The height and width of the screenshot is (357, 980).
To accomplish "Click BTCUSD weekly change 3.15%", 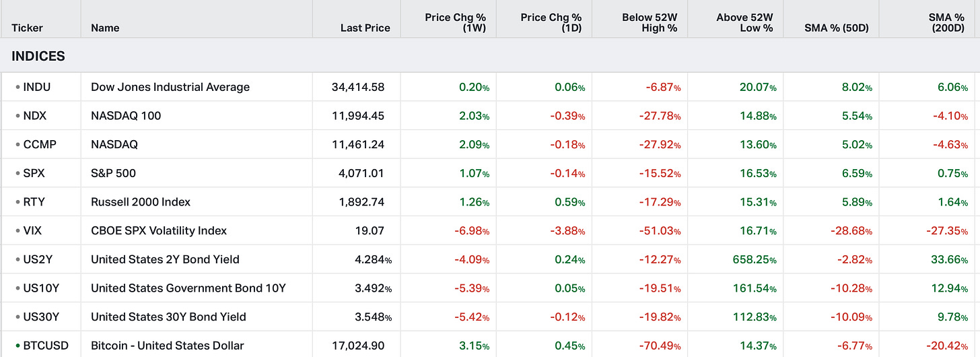I will pos(474,346).
